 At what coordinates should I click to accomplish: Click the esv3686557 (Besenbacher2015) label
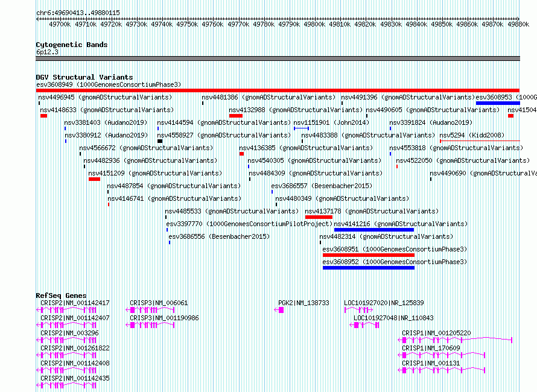(322, 186)
